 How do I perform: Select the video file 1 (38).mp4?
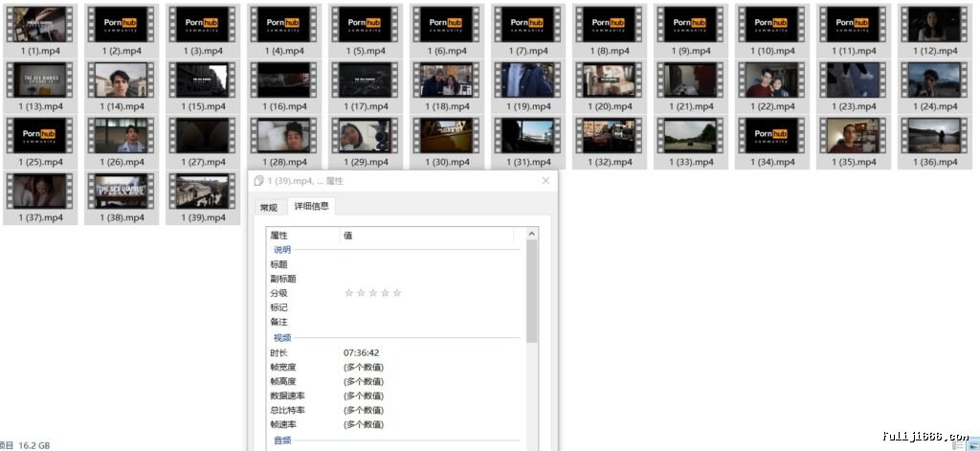click(x=122, y=197)
